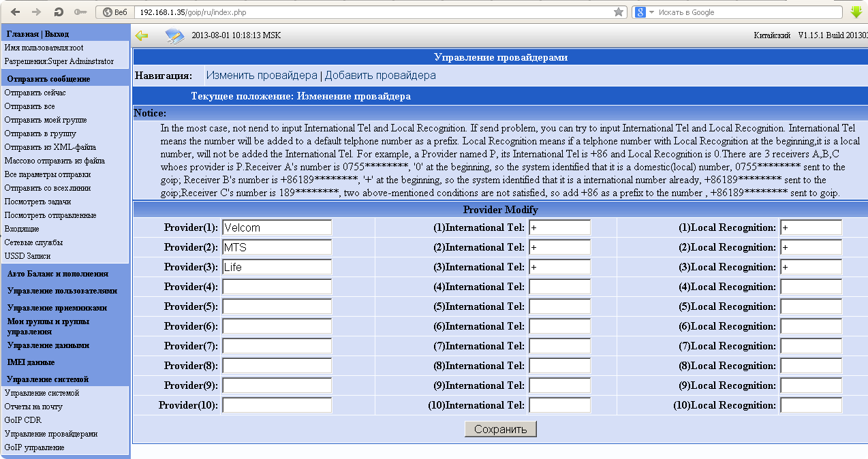Image resolution: width=868 pixels, height=459 pixels.
Task: Open Отправить из XML-файла
Action: (x=50, y=147)
